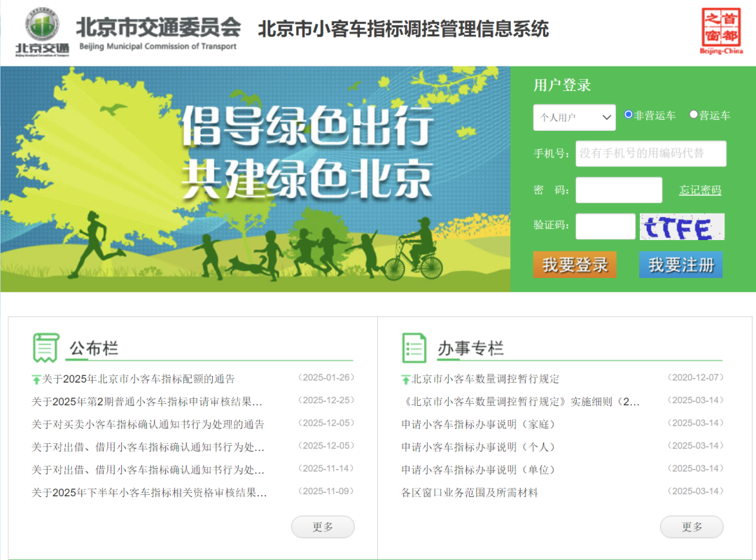The image size is (756, 560).
Task: Click 更多 under the 公布栏 column
Action: (x=323, y=526)
